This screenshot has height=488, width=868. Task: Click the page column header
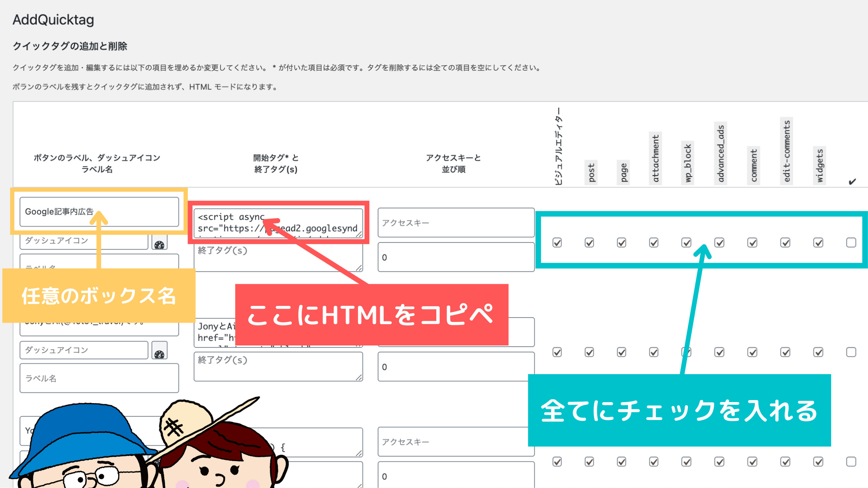[623, 172]
